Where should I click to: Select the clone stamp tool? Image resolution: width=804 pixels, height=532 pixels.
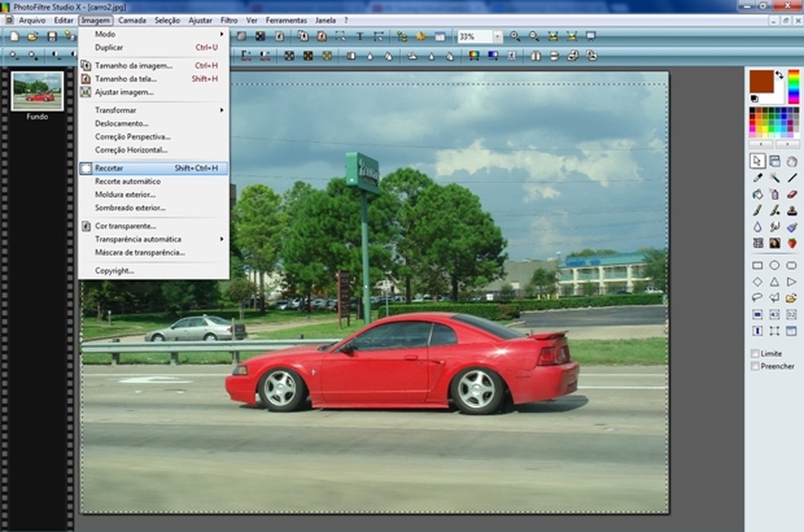(x=792, y=210)
